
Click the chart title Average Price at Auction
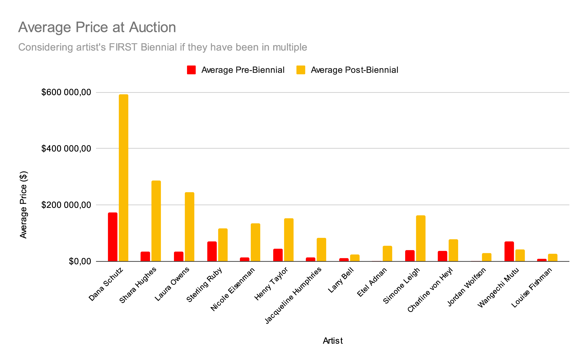tap(97, 27)
